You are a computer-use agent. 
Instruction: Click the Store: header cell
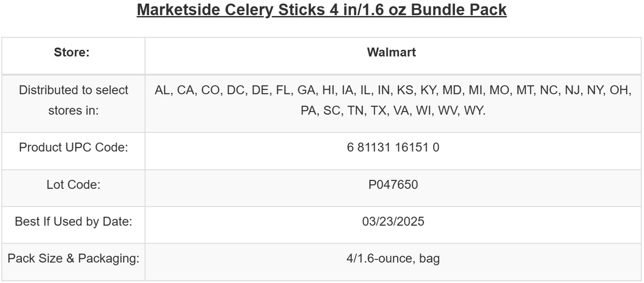(x=72, y=53)
